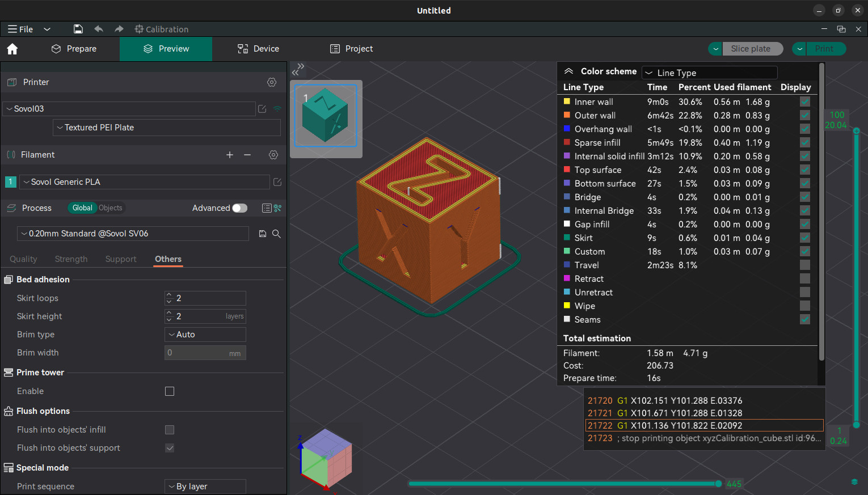The image size is (868, 495).
Task: Open printer settings gear icon
Action: 272,82
